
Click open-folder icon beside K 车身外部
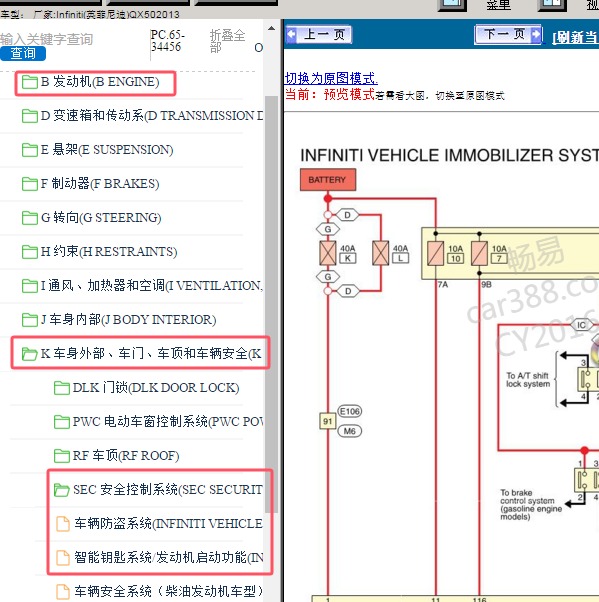click(30, 354)
